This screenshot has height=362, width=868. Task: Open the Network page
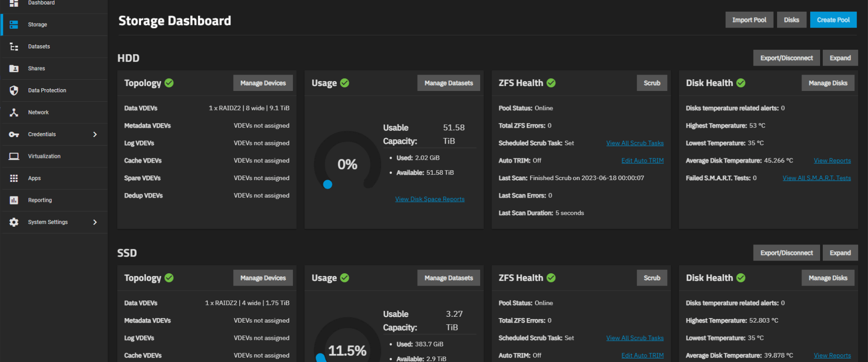54,113
